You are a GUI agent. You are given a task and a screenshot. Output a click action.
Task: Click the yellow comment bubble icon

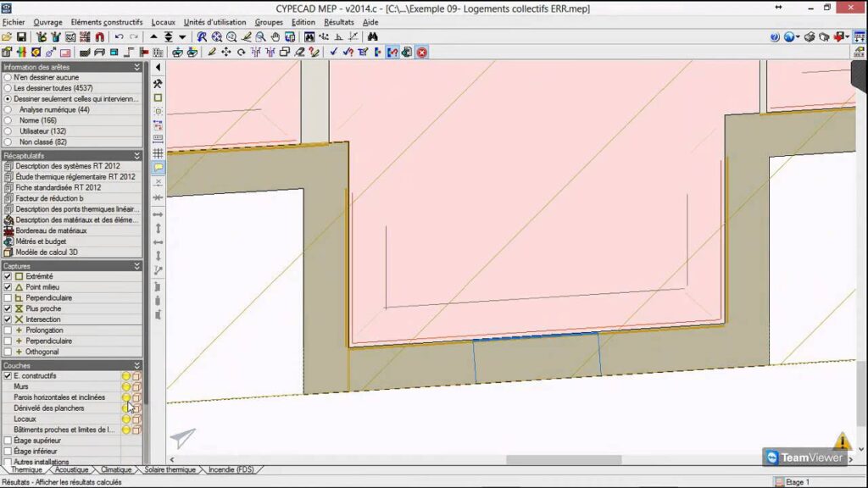(158, 168)
